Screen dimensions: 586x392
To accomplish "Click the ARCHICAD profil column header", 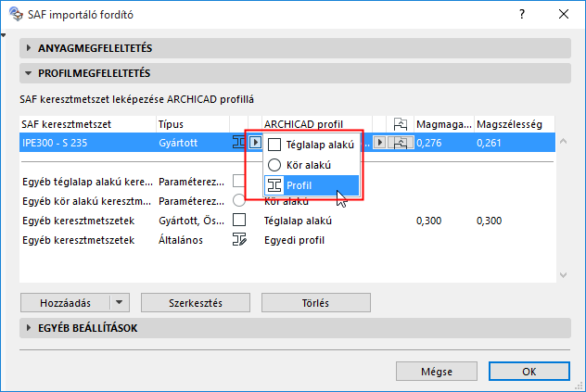I will 317,124.
